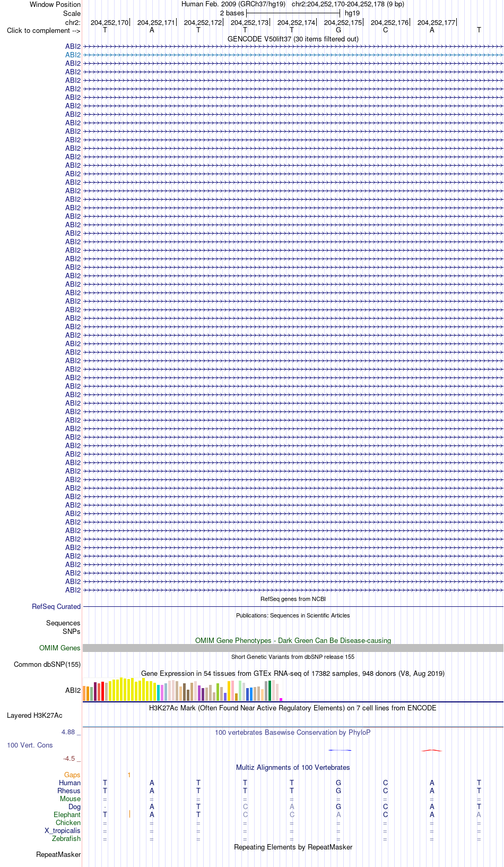Screen dimensions: 504x867
Task: Click the Human alignment row label
Action: (x=70, y=783)
